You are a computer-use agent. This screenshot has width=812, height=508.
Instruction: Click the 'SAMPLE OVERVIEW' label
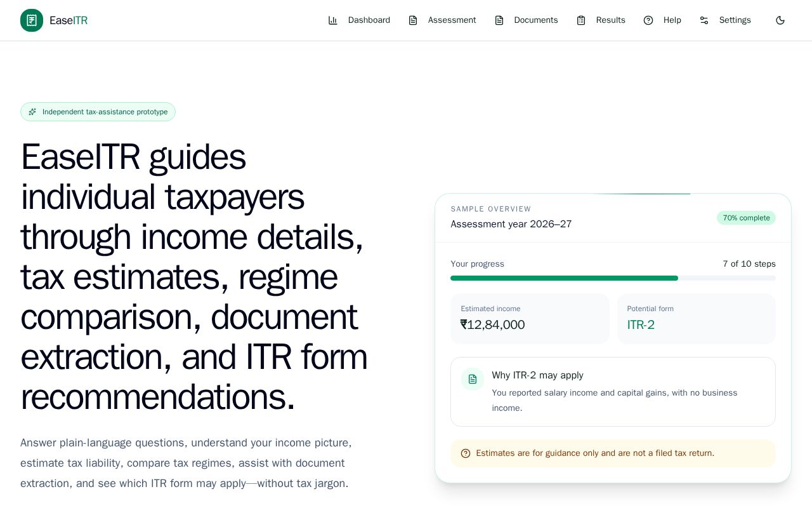[x=491, y=209]
